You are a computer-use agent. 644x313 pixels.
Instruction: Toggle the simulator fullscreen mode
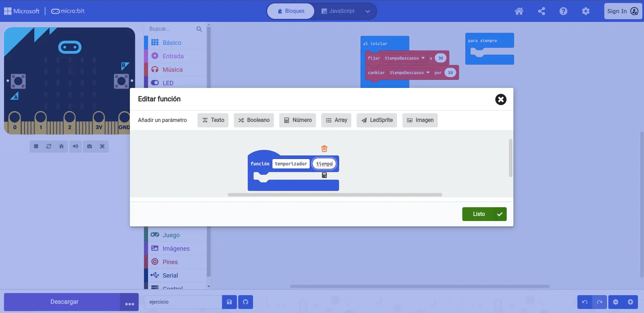[x=102, y=146]
